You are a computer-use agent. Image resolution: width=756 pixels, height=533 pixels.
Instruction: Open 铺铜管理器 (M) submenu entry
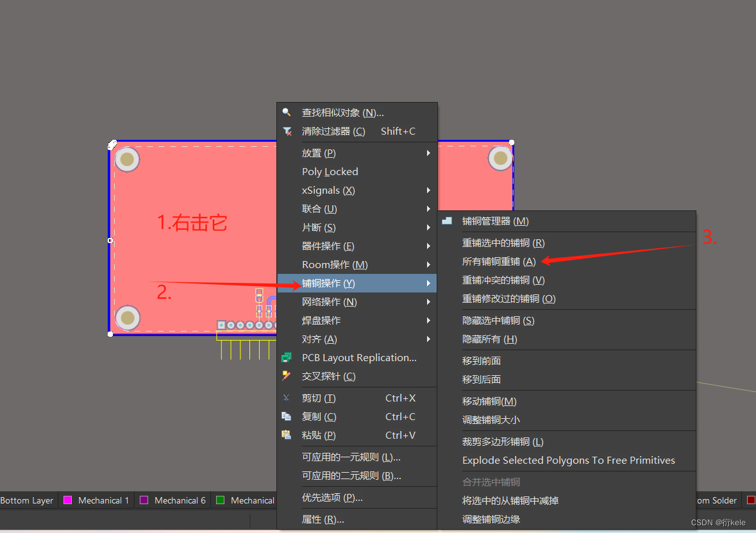tap(567, 221)
